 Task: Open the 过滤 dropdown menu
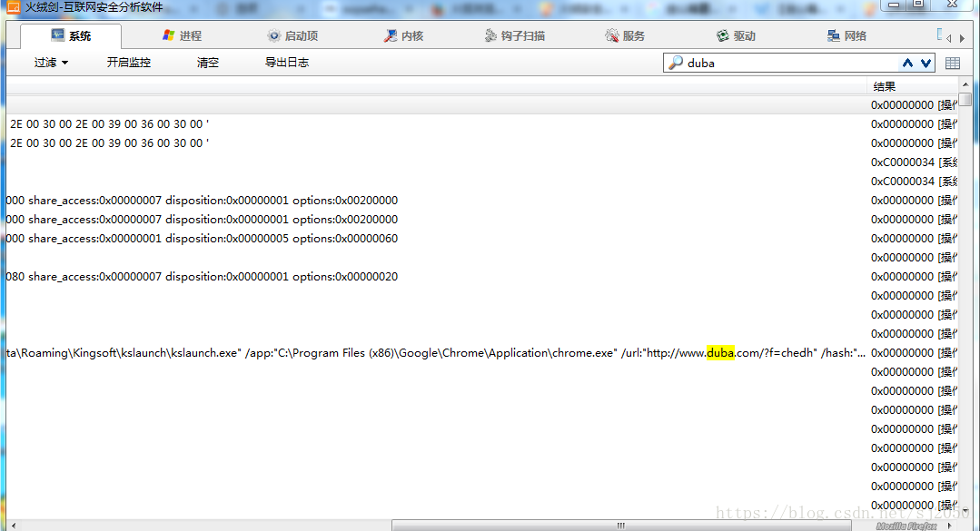pyautogui.click(x=51, y=63)
